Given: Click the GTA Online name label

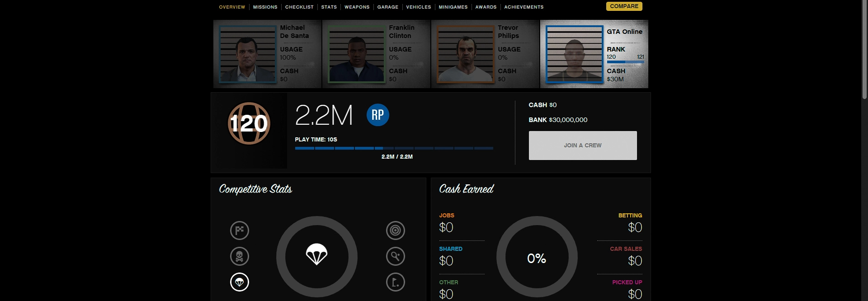Looking at the screenshot, I should 624,32.
